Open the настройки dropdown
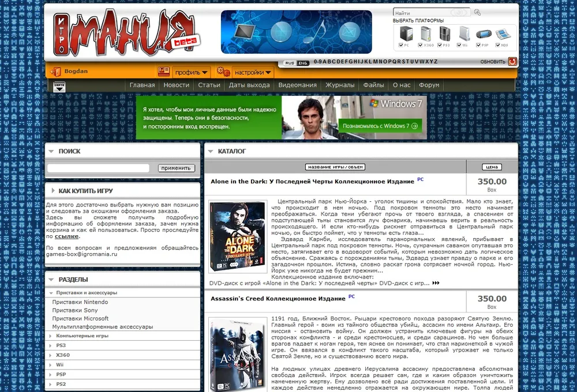Image resolution: width=577 pixels, height=392 pixels. point(253,73)
